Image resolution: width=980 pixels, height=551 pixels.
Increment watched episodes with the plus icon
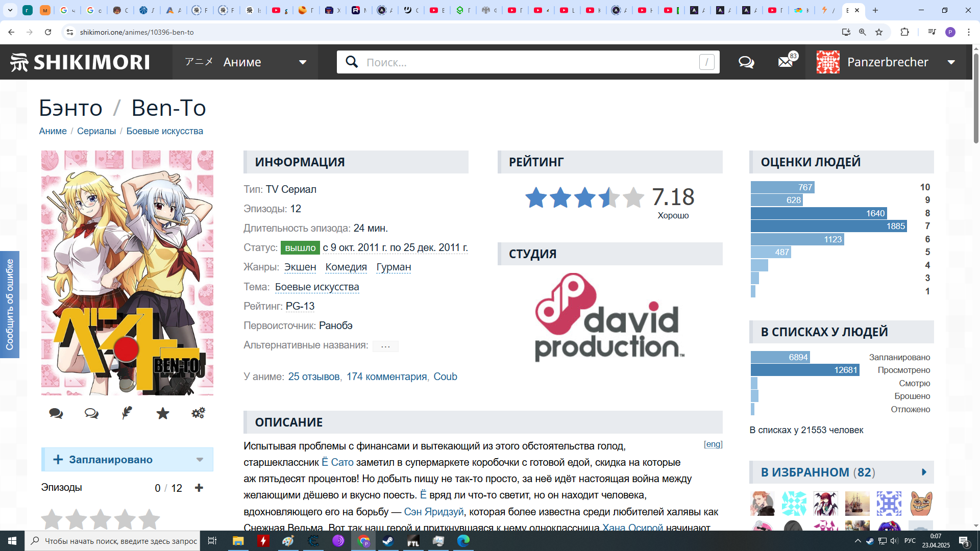pos(199,488)
